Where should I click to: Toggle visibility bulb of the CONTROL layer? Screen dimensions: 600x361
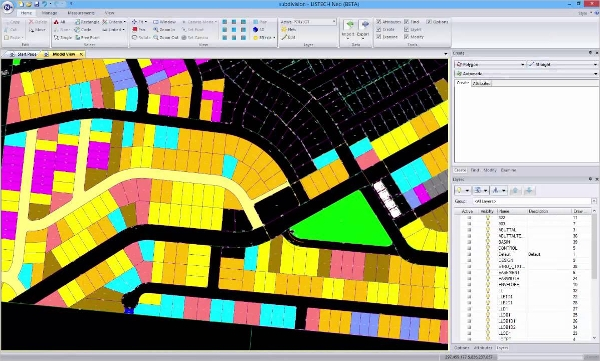[488, 248]
